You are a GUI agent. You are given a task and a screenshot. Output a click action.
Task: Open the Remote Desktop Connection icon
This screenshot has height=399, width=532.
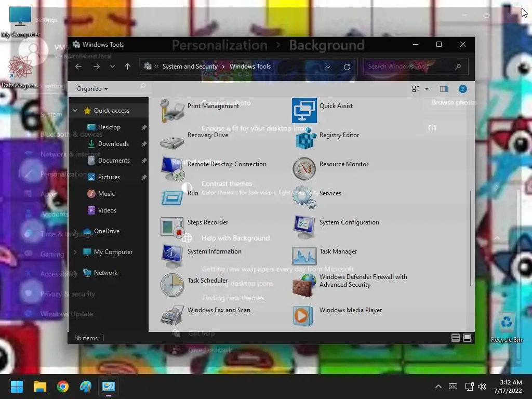click(172, 169)
